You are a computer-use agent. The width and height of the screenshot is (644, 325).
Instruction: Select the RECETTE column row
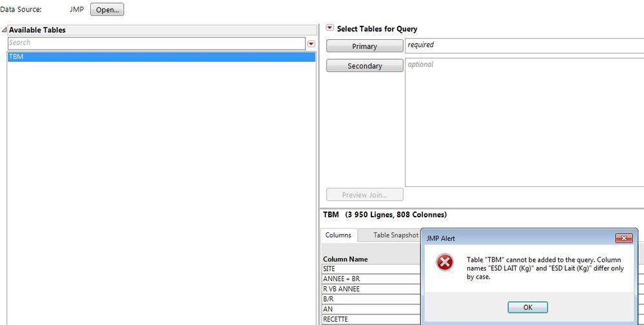371,319
